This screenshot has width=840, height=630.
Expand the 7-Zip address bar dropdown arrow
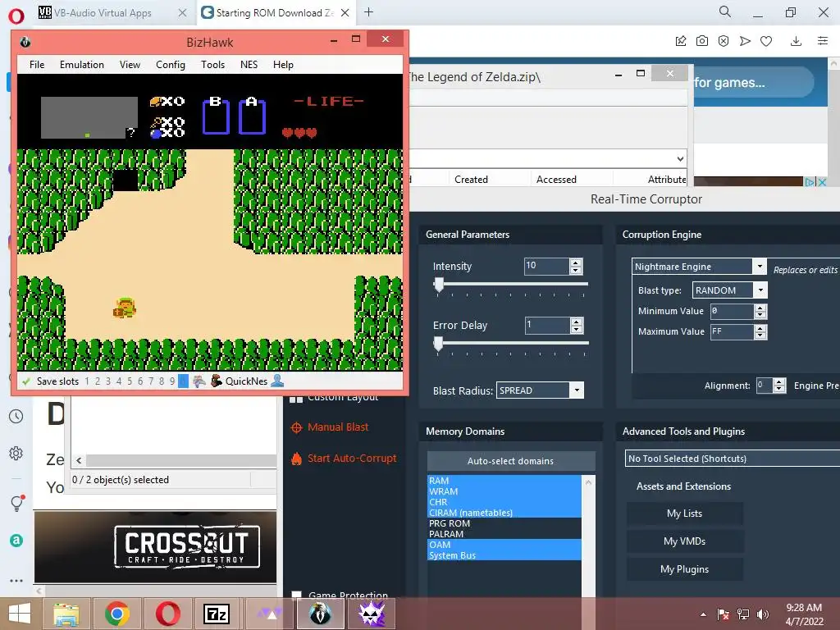tap(680, 158)
